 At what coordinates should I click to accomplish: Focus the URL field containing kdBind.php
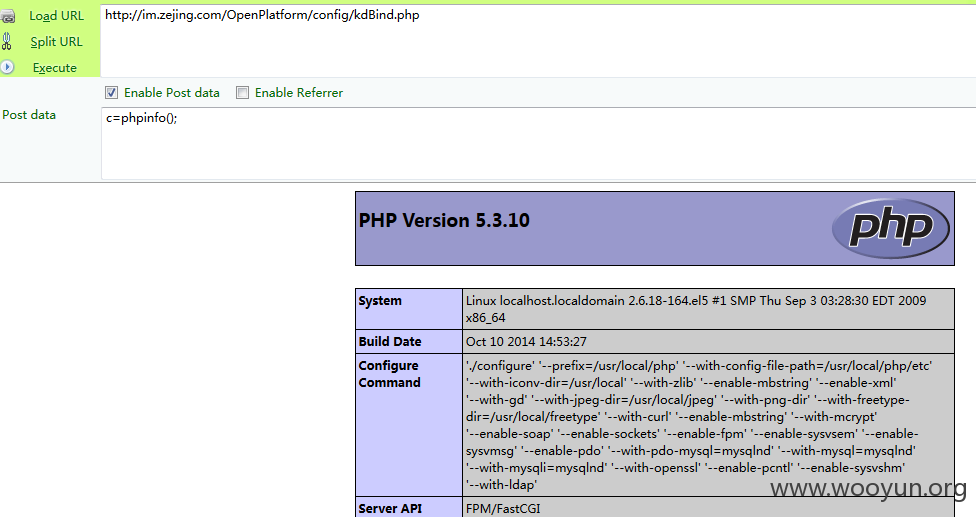tap(538, 40)
